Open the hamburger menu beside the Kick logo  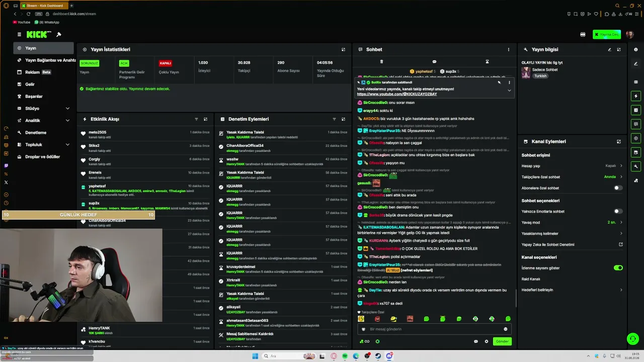(19, 35)
